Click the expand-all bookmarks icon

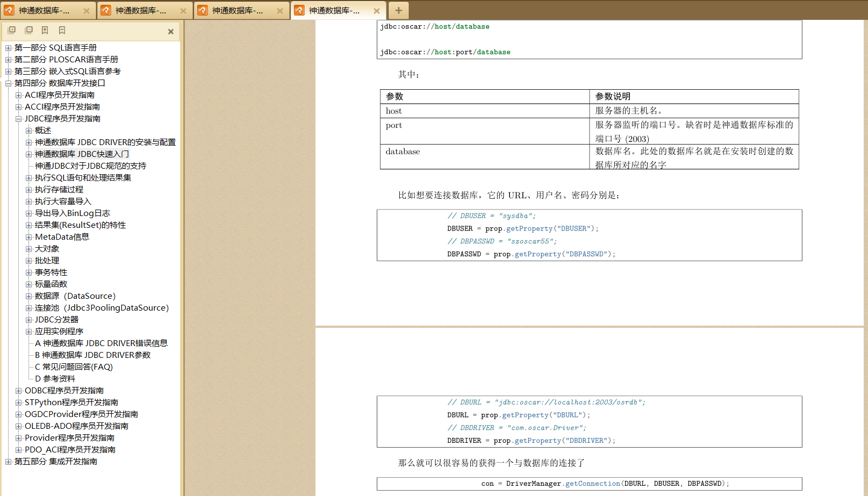pos(11,31)
